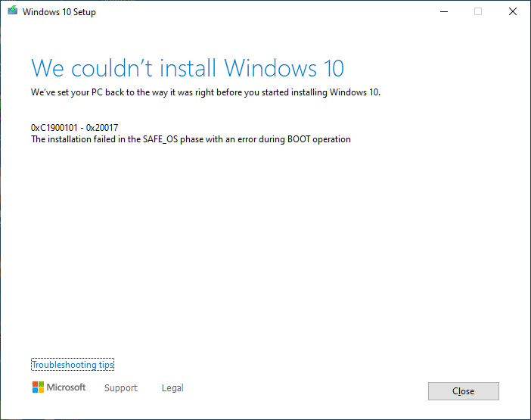Click the word BOOT in the error

[x=298, y=139]
